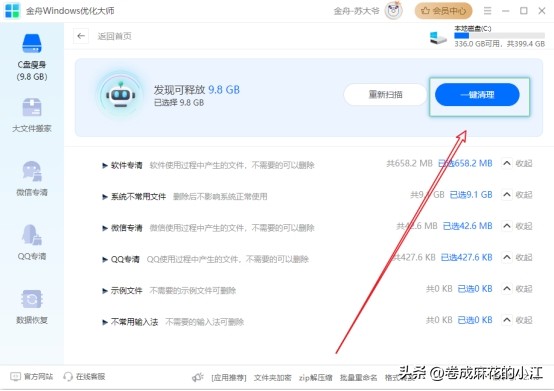Expand the QQ专清 row triangle
Image resolution: width=554 pixels, height=391 pixels.
(x=105, y=260)
